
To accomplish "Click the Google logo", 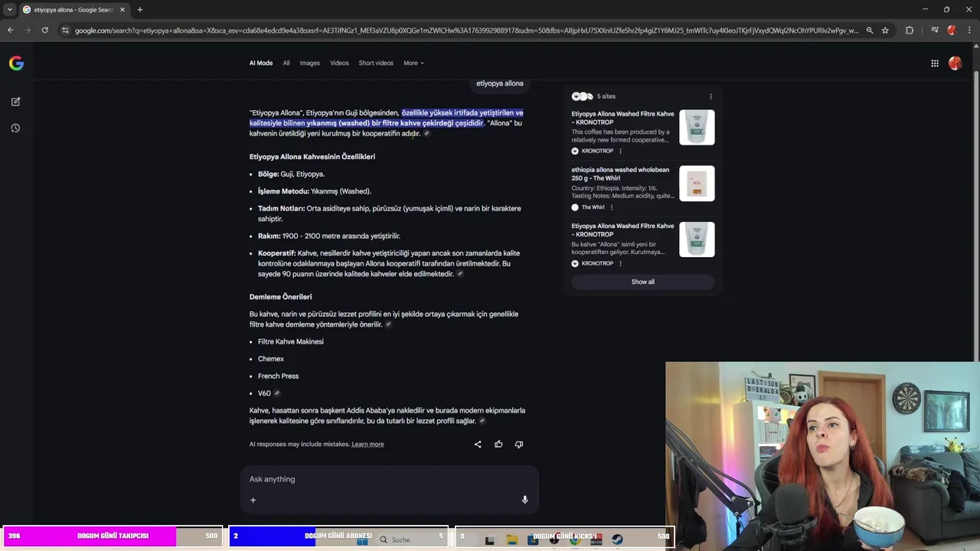I will tap(16, 64).
